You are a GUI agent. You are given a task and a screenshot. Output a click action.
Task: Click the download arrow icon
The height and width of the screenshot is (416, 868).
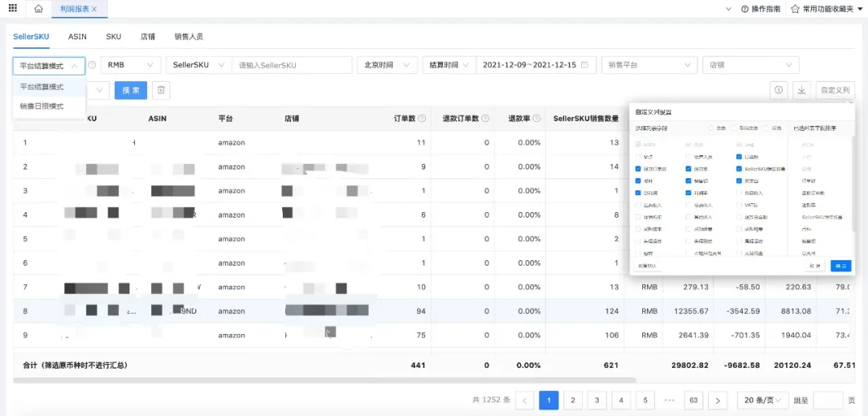801,90
